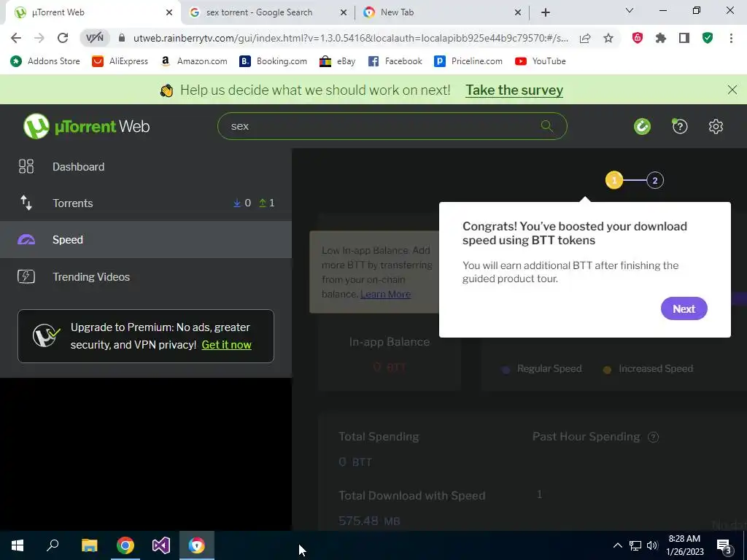Screen dimensions: 747x560
Task: Go back in browser history
Action: tap(16, 38)
